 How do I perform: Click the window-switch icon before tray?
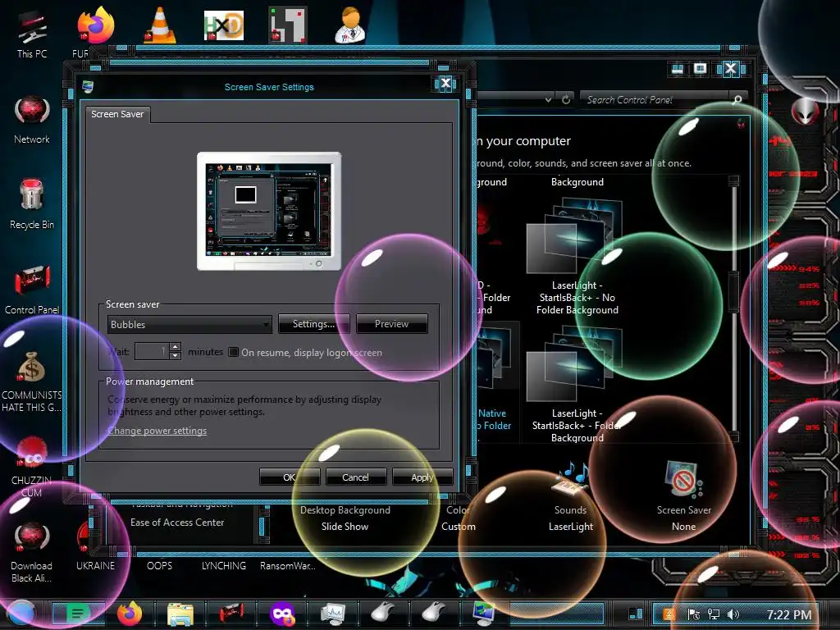636,614
